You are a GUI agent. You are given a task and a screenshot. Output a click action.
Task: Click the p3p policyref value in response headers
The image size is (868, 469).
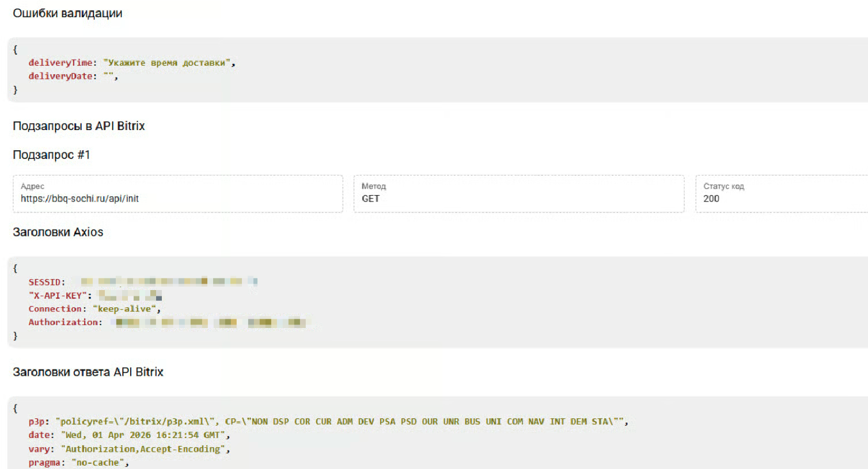(340, 422)
